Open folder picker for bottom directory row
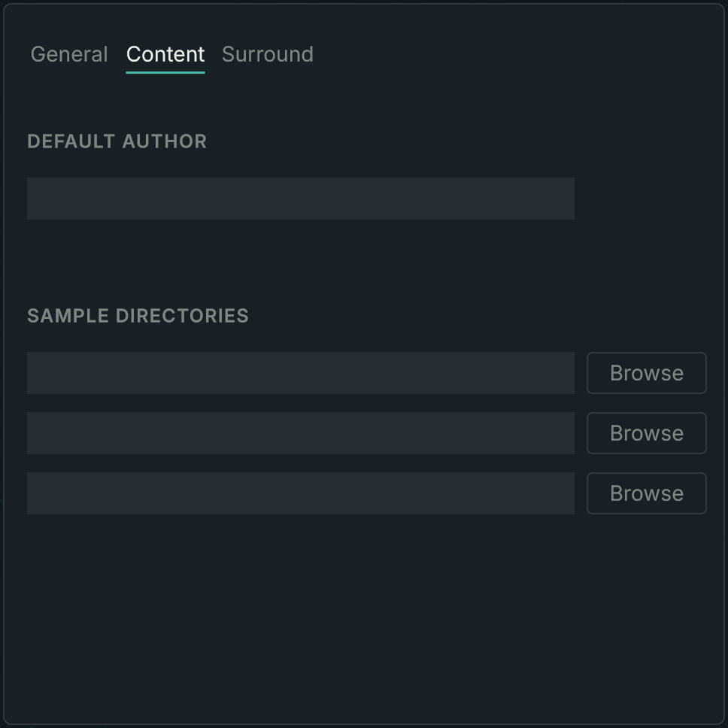This screenshot has width=728, height=728. tap(647, 493)
